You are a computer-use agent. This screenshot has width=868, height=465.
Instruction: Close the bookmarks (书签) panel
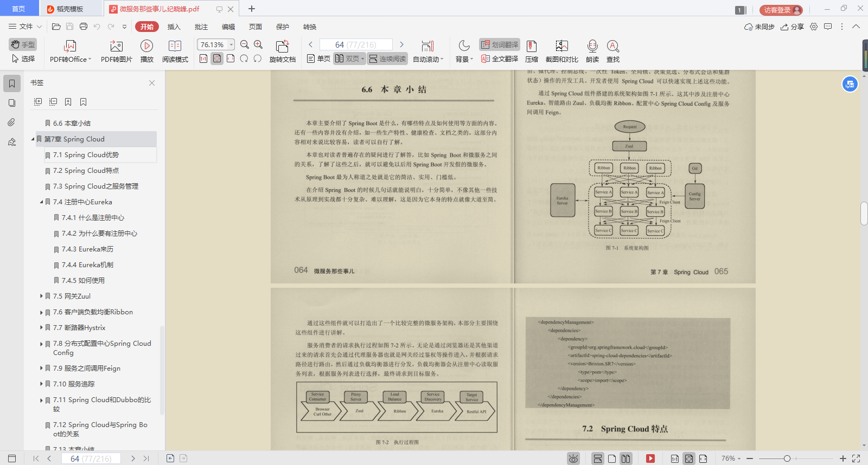[x=152, y=83]
